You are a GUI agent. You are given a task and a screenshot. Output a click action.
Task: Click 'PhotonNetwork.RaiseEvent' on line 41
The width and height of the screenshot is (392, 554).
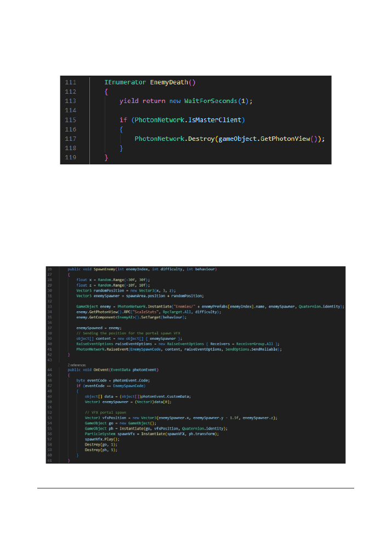click(x=102, y=349)
